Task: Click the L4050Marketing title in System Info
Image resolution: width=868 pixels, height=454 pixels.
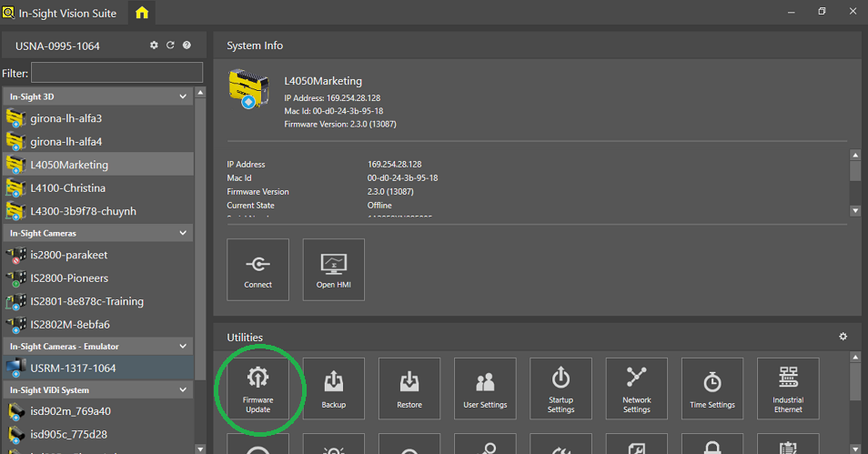Action: 323,81
